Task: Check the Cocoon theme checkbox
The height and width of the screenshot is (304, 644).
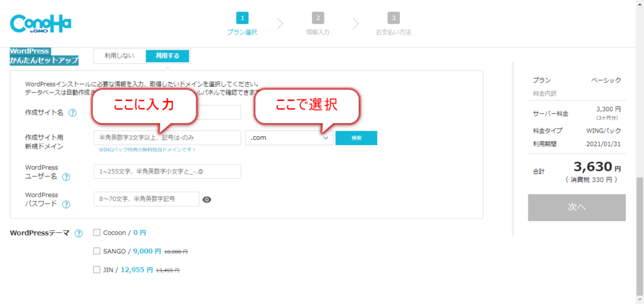Action: click(97, 232)
